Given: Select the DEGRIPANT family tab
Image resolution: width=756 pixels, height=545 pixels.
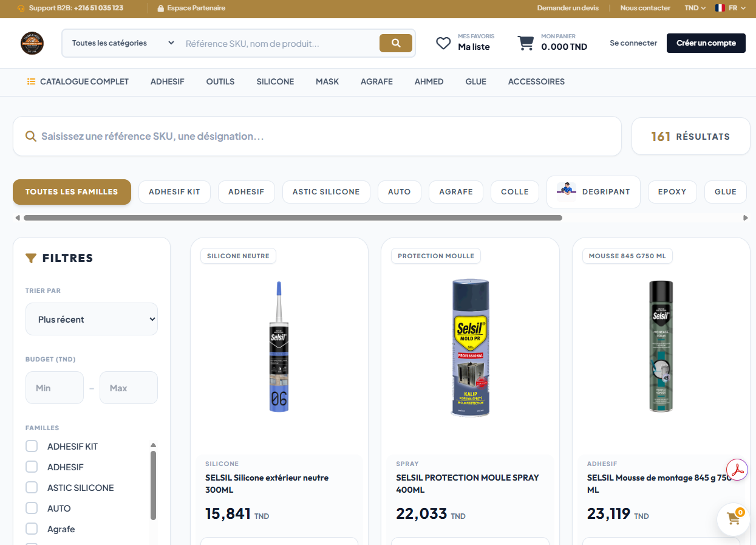Looking at the screenshot, I should pyautogui.click(x=593, y=192).
